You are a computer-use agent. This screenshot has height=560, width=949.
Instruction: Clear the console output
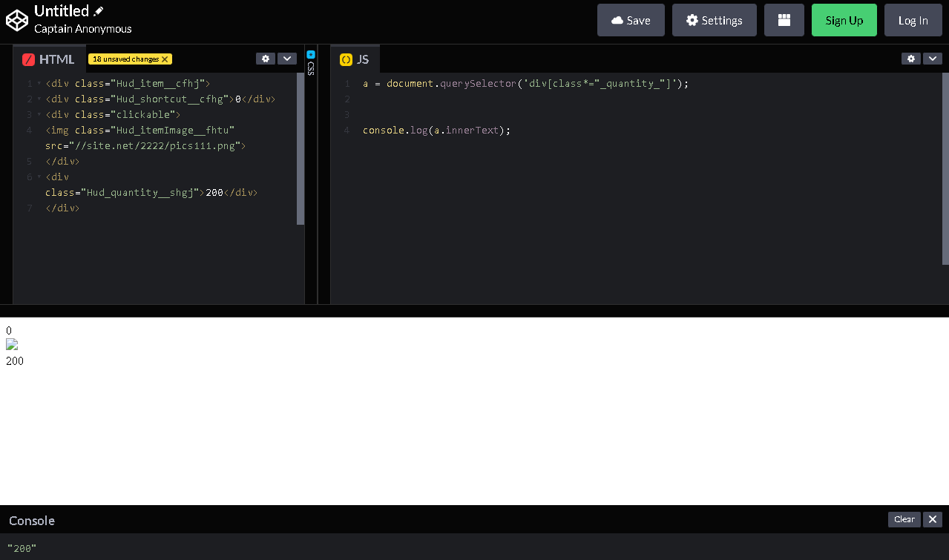(904, 519)
